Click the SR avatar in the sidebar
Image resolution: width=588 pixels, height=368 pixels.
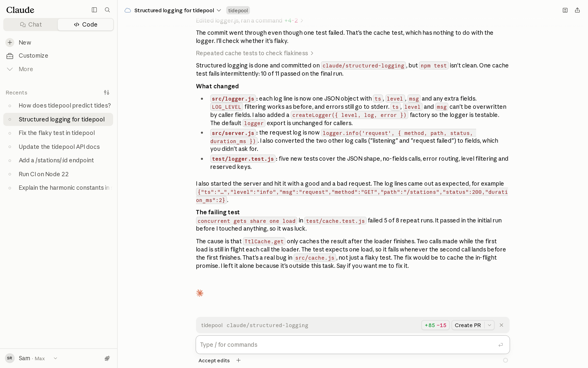[x=10, y=358]
